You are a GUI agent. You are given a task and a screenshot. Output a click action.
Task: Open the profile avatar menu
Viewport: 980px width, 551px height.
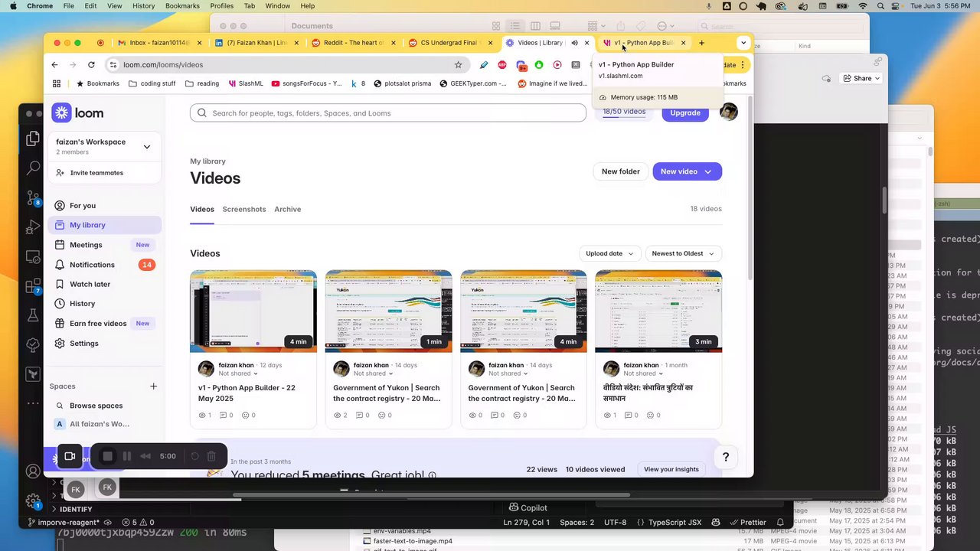point(728,112)
